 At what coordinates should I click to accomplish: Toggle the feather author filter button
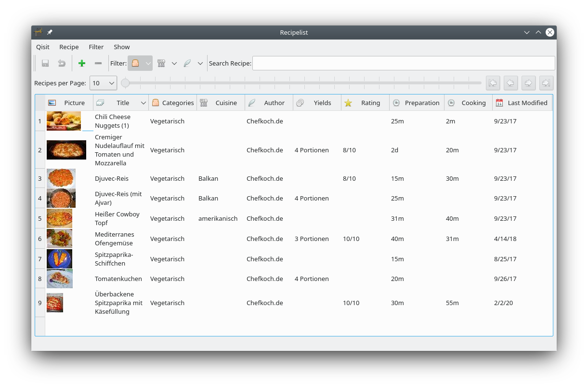[x=187, y=63]
